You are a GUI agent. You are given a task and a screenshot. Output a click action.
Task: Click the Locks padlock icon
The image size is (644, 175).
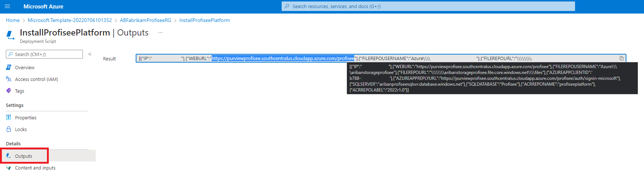coord(9,129)
